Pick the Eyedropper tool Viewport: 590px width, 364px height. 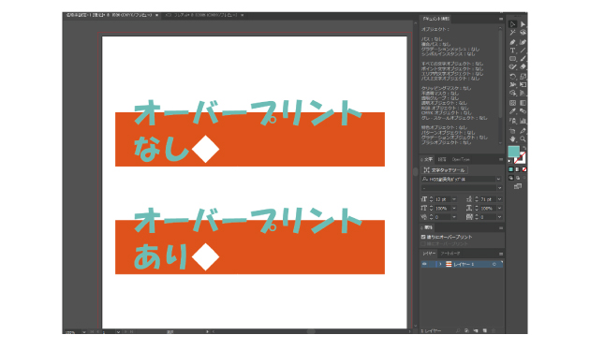tap(512, 111)
